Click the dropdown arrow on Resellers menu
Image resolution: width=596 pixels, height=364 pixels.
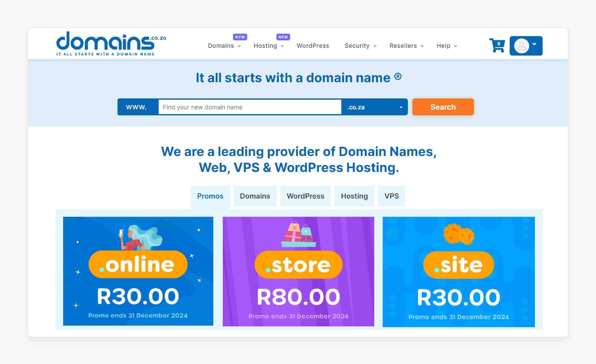422,45
